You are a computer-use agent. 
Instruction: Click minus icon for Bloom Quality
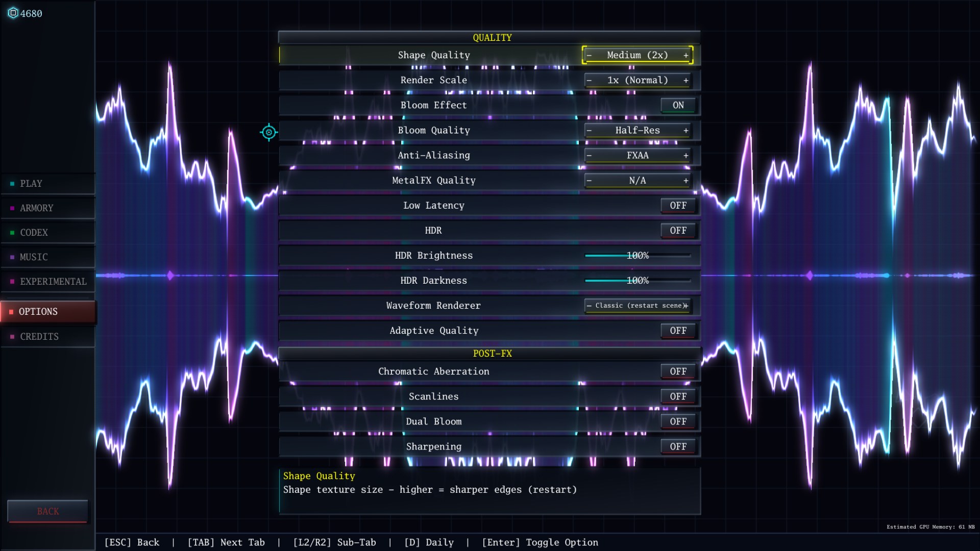click(x=590, y=130)
